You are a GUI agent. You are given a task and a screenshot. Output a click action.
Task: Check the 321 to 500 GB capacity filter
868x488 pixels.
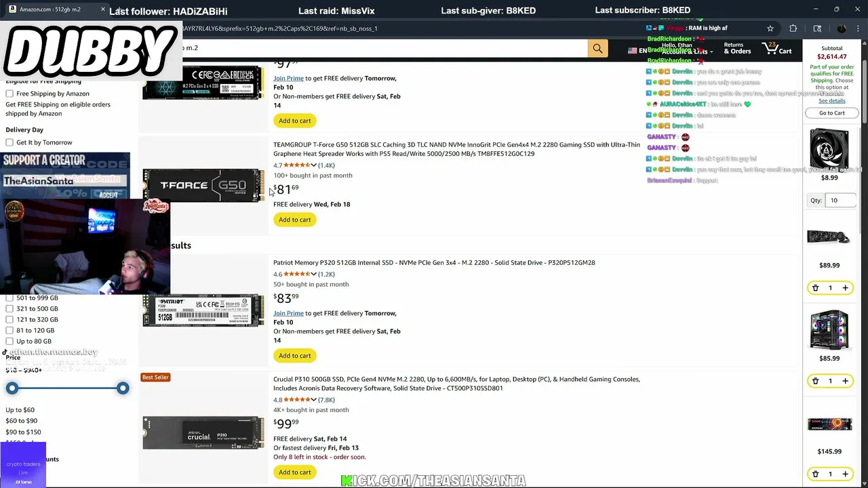(x=9, y=309)
